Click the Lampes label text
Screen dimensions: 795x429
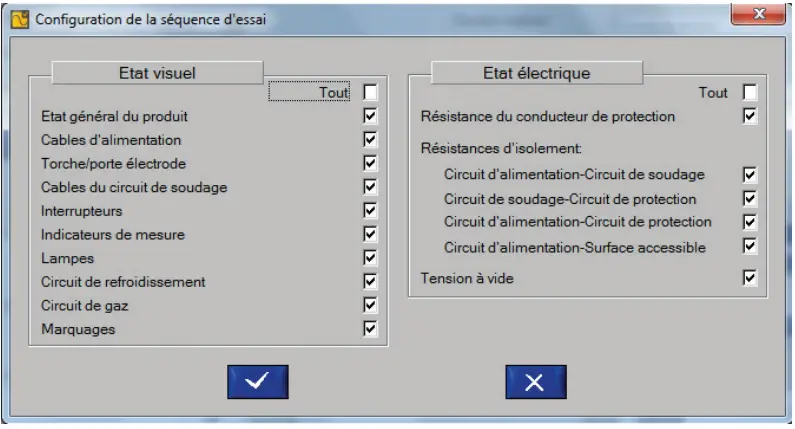click(67, 259)
